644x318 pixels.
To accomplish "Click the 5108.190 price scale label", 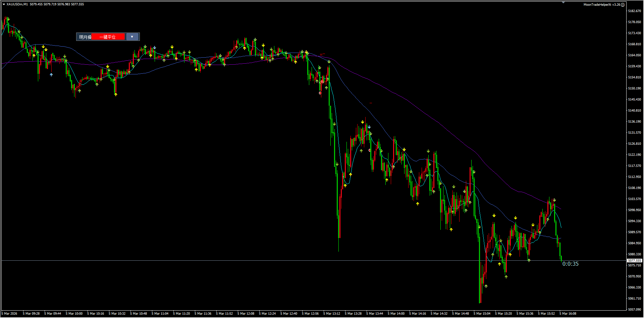I will pyautogui.click(x=635, y=188).
